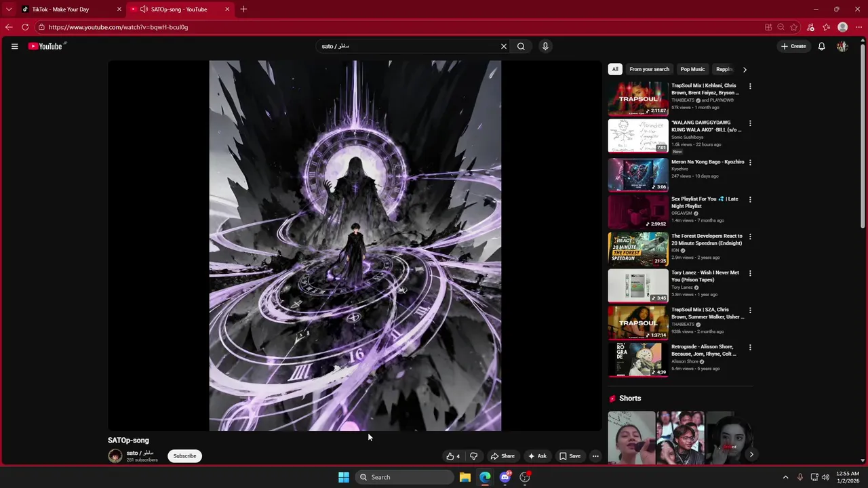
Task: Open the notifications bell
Action: coord(821,46)
